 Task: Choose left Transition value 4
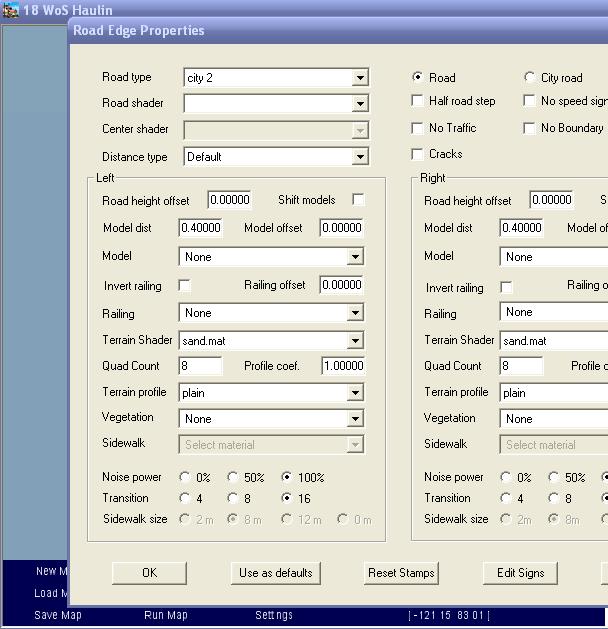click(186, 498)
